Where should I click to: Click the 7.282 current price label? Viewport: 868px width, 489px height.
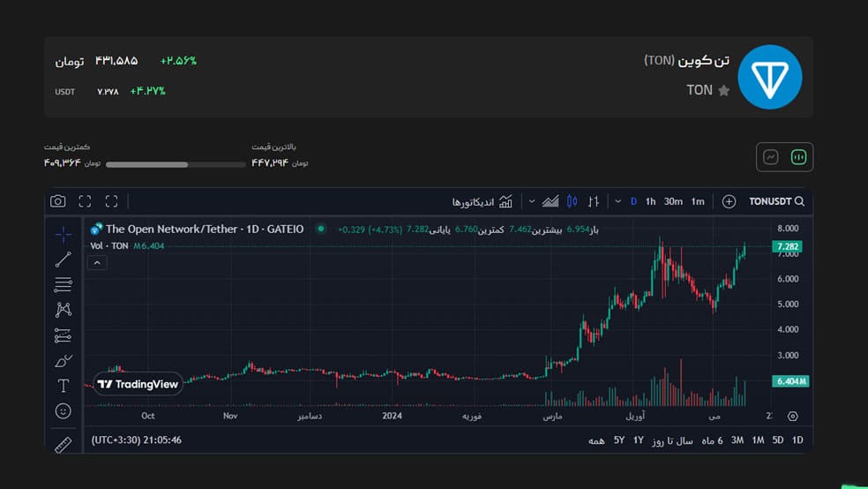(787, 246)
